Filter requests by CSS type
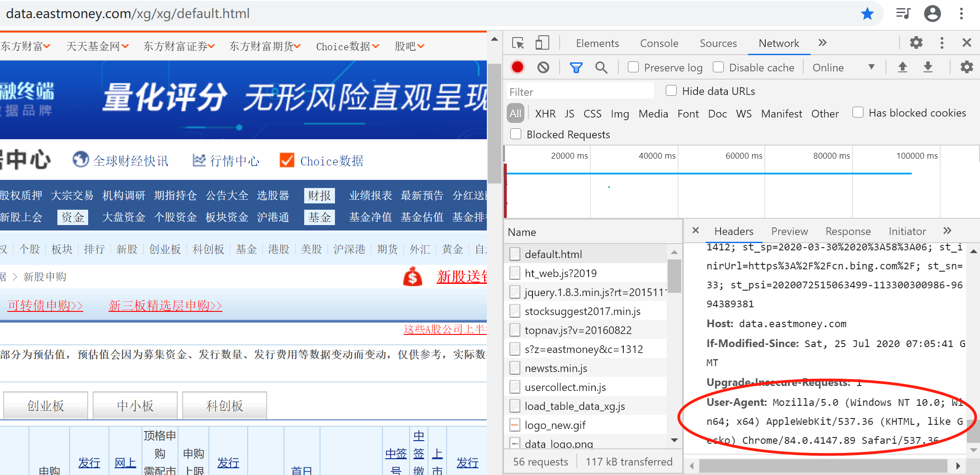Viewport: 980px width, 475px height. [592, 113]
